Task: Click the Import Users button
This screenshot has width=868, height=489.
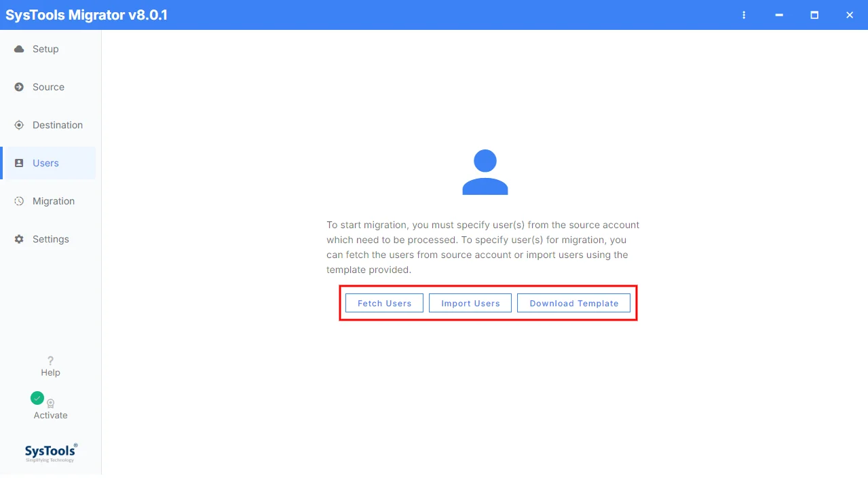Action: (x=470, y=303)
